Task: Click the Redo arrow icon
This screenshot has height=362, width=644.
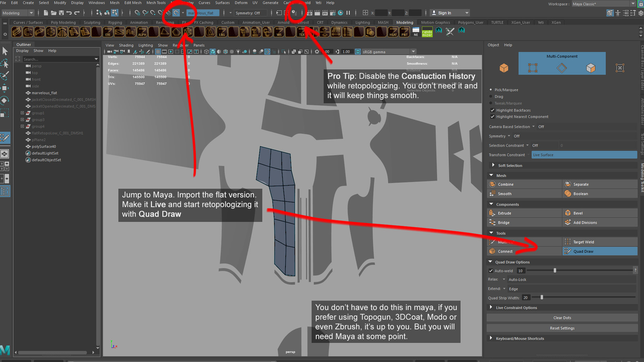Action: coord(77,13)
